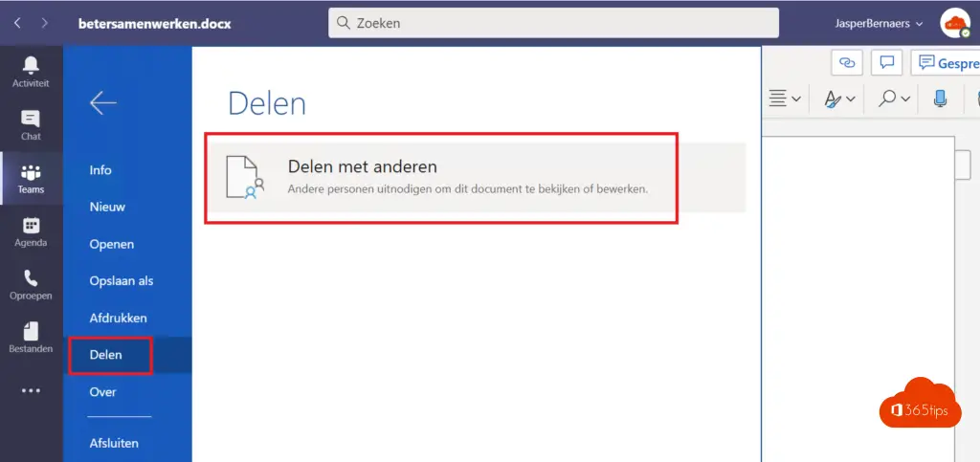Show more apps via ellipsis icon
980x462 pixels.
click(31, 391)
